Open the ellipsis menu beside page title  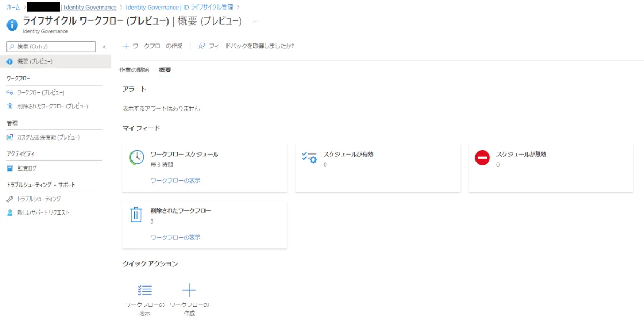pyautogui.click(x=255, y=21)
